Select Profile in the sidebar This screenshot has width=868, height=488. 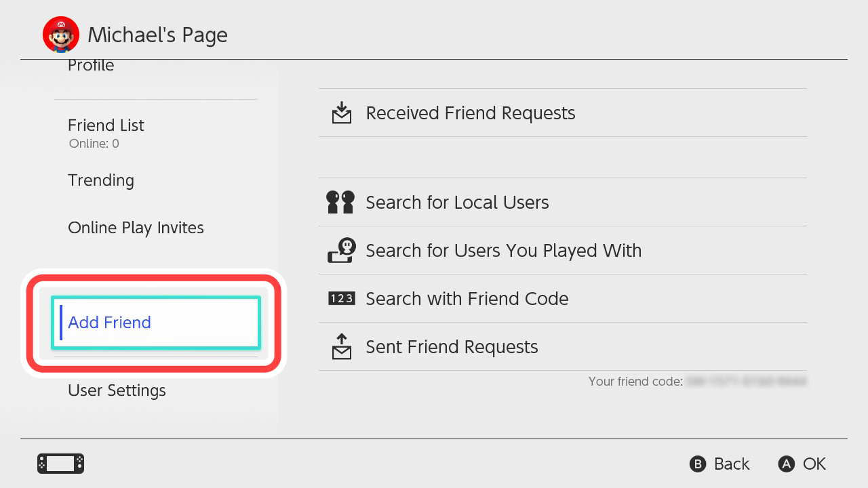tap(90, 65)
